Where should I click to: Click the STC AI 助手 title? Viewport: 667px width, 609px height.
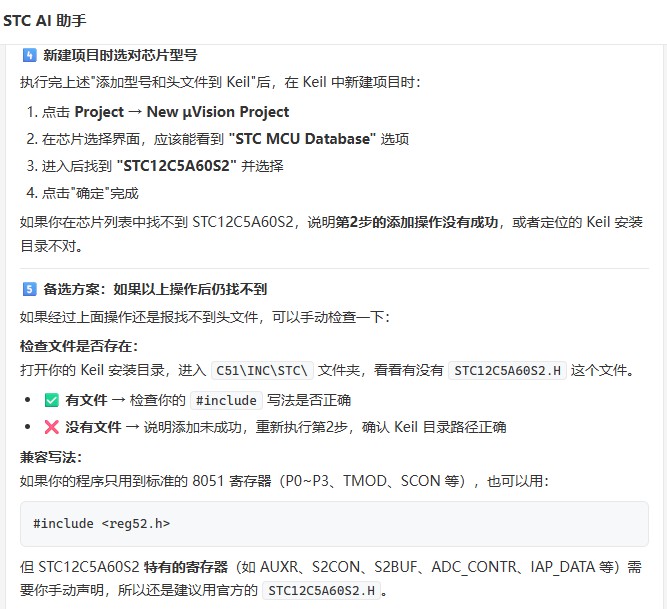(45, 20)
